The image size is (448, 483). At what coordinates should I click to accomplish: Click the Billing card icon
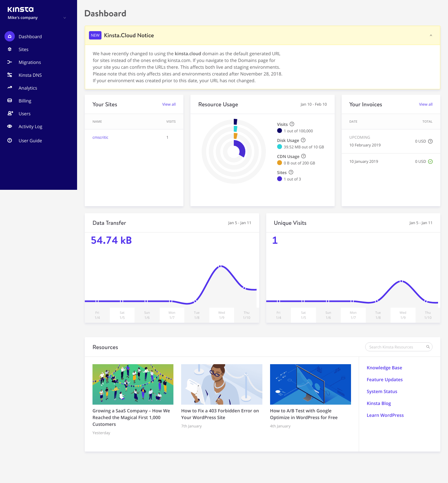point(10,101)
